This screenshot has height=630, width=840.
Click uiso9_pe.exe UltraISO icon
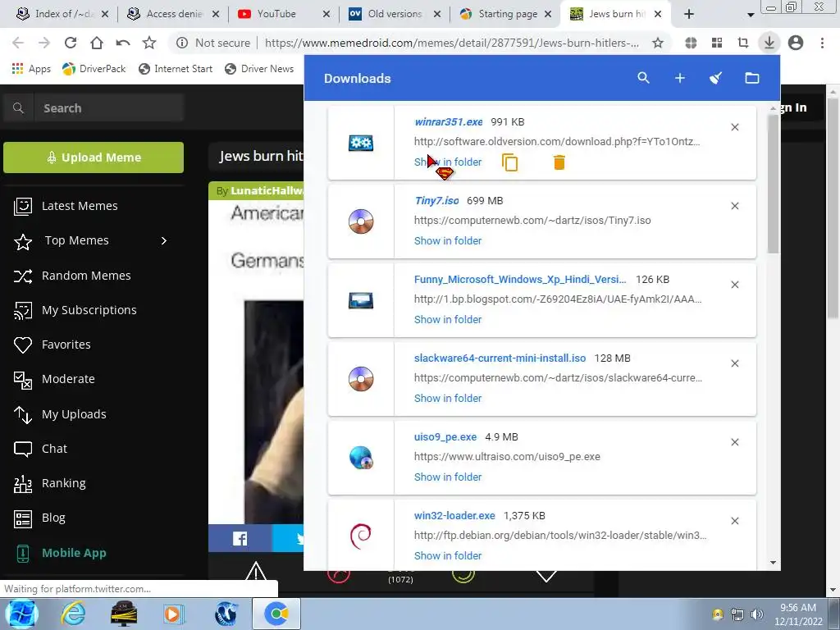(x=361, y=458)
